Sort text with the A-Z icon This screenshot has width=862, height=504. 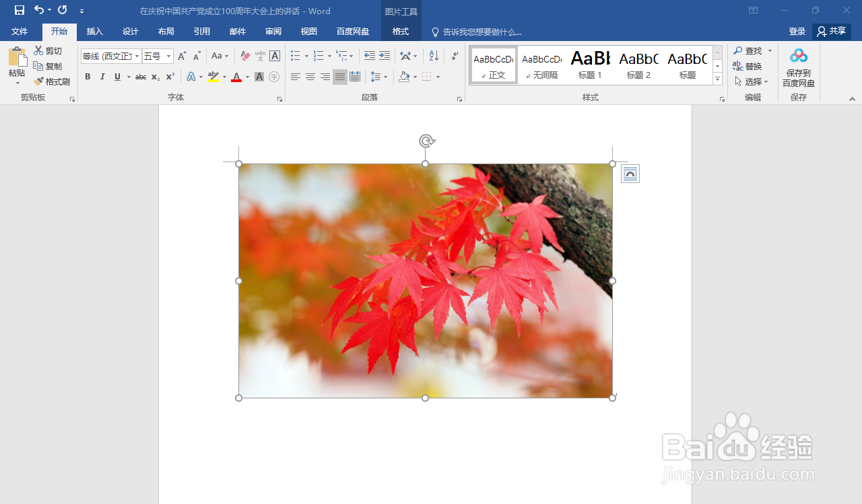434,57
